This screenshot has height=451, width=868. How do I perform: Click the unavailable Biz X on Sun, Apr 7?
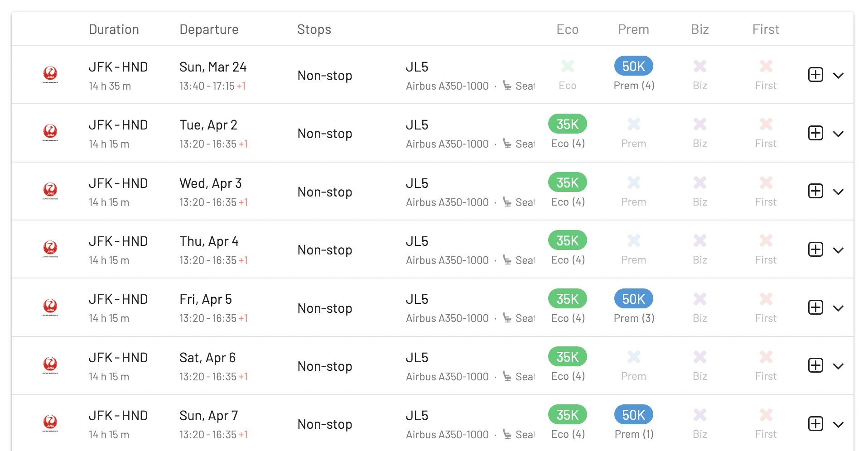(x=700, y=415)
